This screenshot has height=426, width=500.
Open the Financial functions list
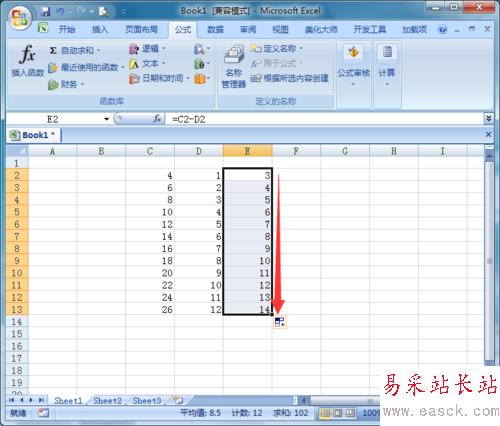66,84
